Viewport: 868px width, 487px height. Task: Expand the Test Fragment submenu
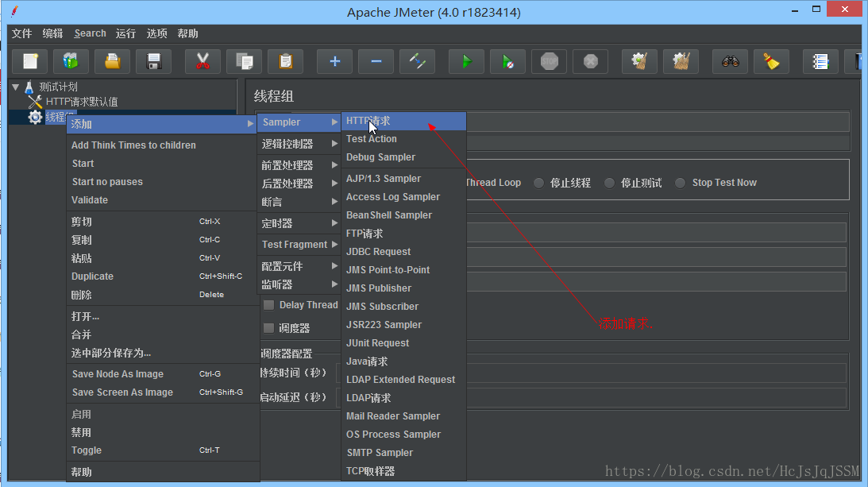pyautogui.click(x=299, y=245)
